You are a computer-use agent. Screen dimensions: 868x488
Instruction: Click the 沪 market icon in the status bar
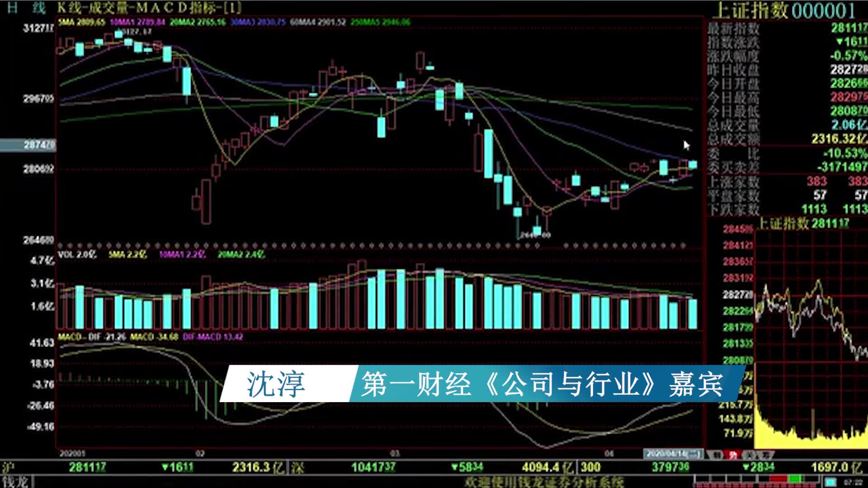click(7, 467)
